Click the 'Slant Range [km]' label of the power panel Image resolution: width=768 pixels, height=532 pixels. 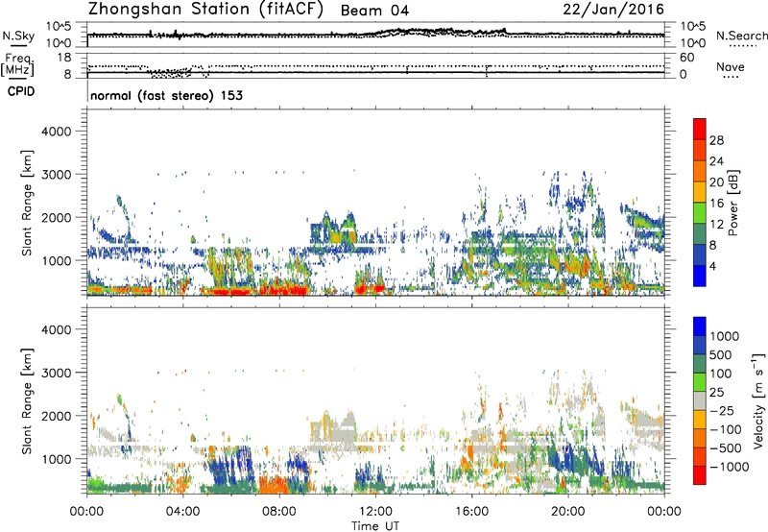pyautogui.click(x=27, y=203)
